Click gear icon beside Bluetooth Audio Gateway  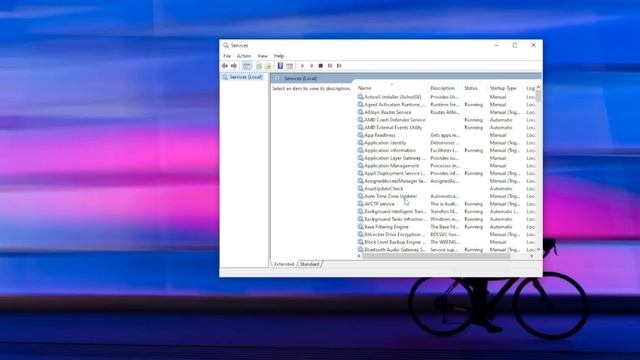(360, 249)
